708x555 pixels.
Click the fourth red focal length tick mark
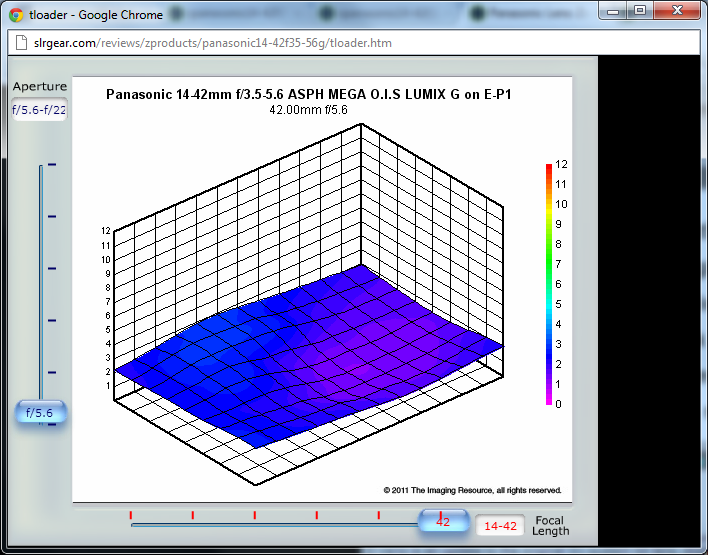317,515
